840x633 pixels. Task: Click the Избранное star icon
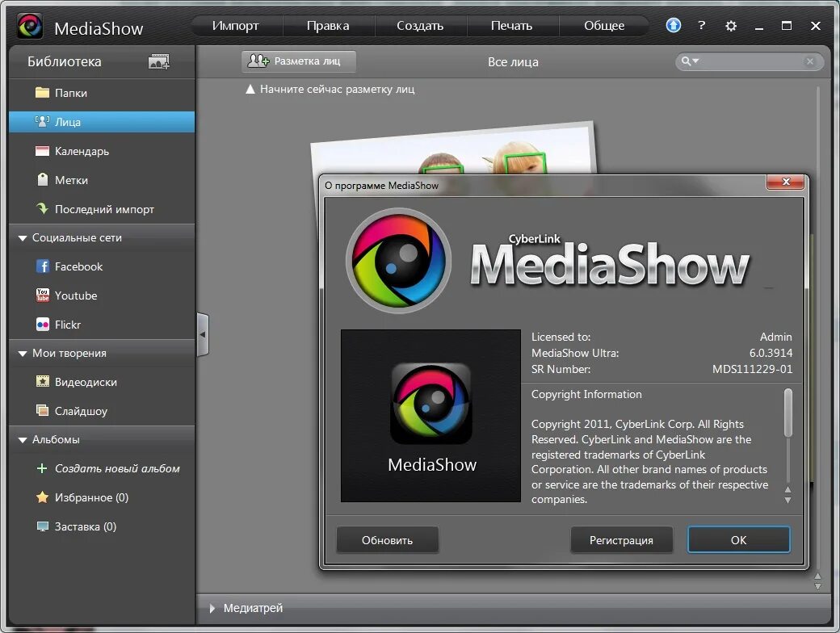(42, 497)
